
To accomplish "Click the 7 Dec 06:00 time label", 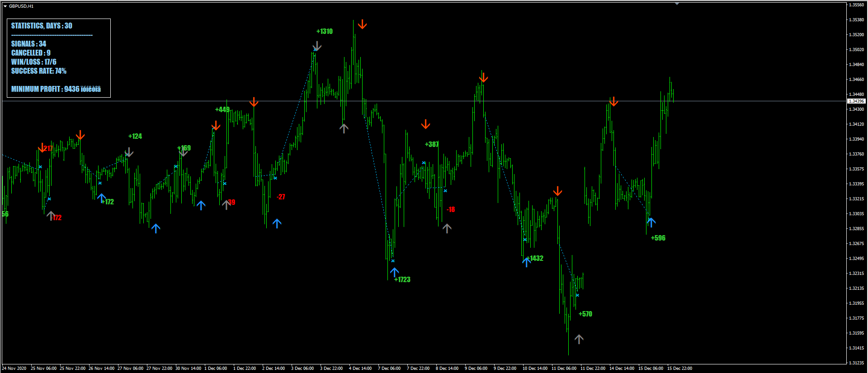I will [389, 368].
